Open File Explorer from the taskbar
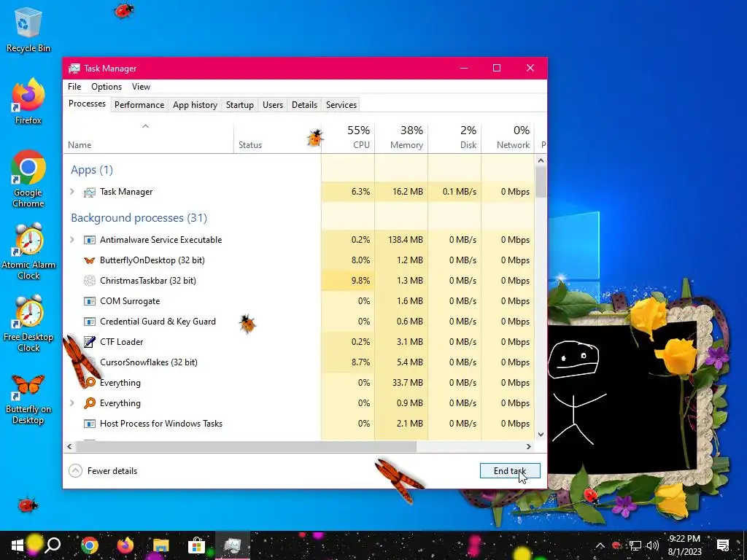This screenshot has width=747, height=560. pos(161,545)
